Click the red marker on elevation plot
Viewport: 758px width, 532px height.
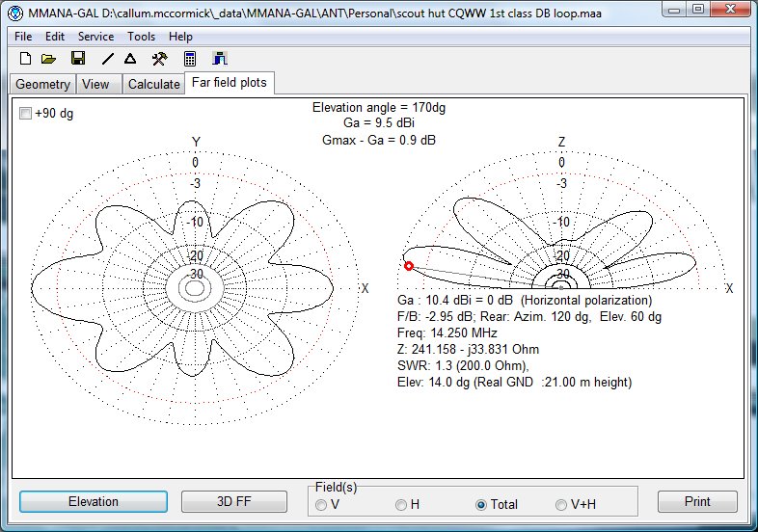[x=408, y=265]
